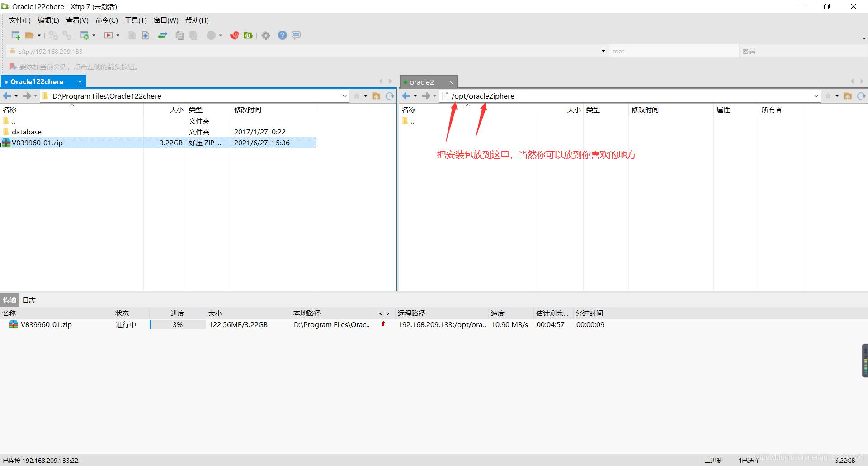
Task: Go forward in the remote pane
Action: click(x=426, y=96)
